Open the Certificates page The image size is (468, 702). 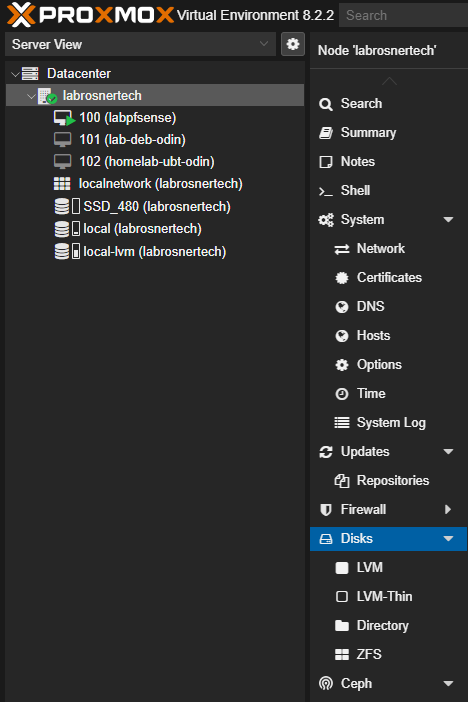point(389,278)
